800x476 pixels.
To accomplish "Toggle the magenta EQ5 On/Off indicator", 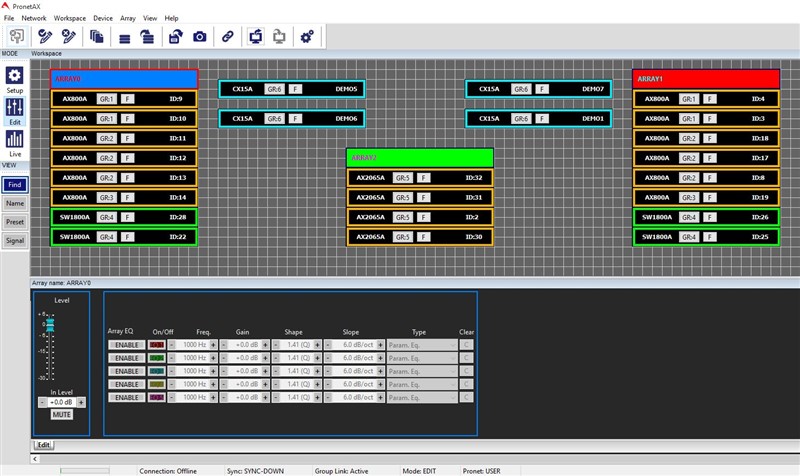I will (157, 397).
